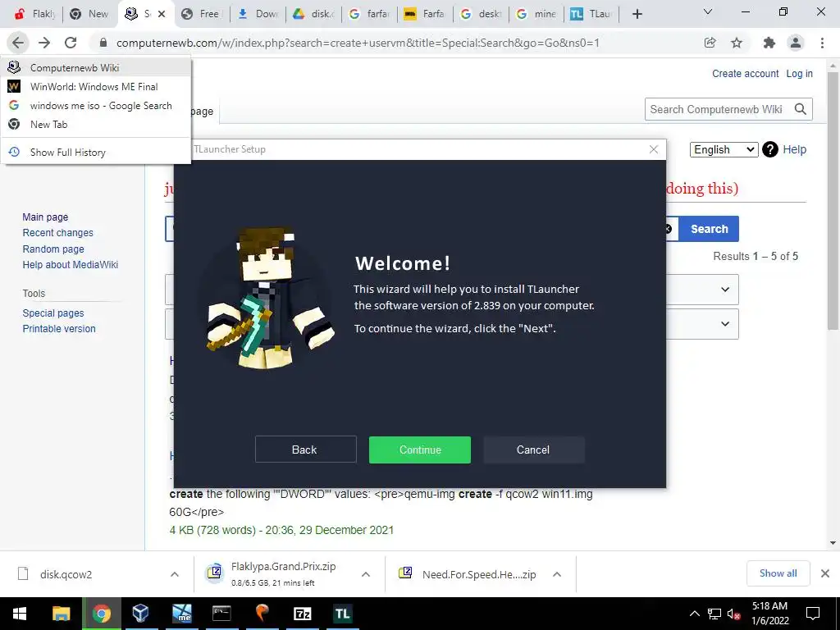Open a new tab with plus button
Screen dimensions: 840x630
pos(637,14)
